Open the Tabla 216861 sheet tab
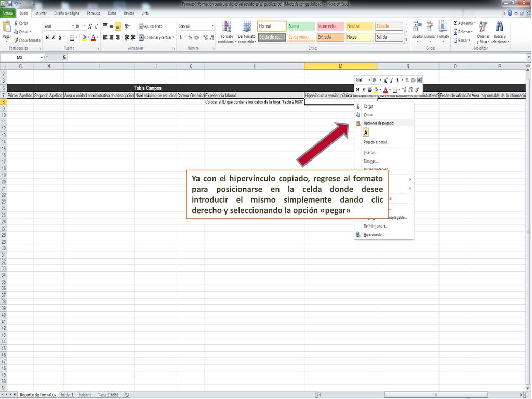532x399 pixels. click(x=108, y=395)
